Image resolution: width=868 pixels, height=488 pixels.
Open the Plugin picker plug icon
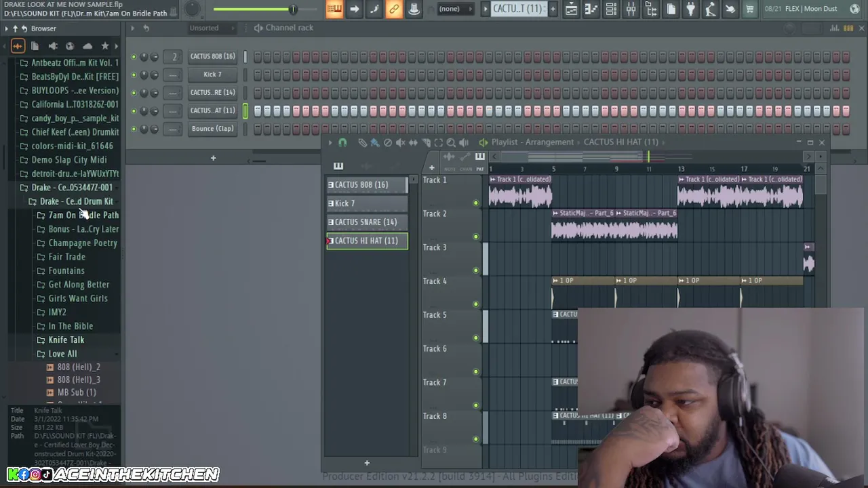click(x=690, y=9)
